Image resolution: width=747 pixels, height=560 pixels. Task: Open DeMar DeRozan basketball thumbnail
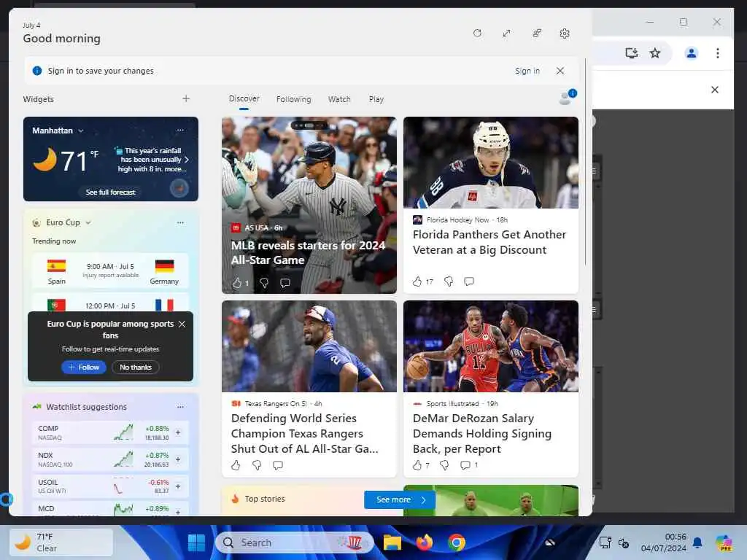coord(491,346)
